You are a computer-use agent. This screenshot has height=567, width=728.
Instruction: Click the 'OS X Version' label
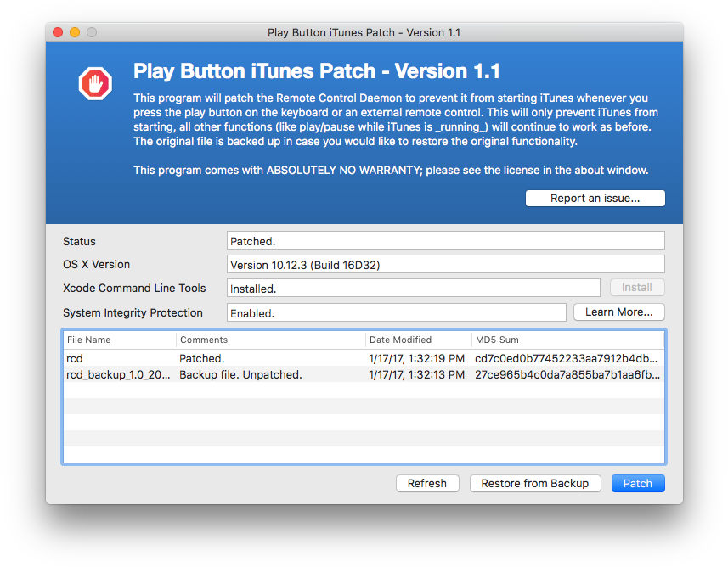click(x=97, y=265)
